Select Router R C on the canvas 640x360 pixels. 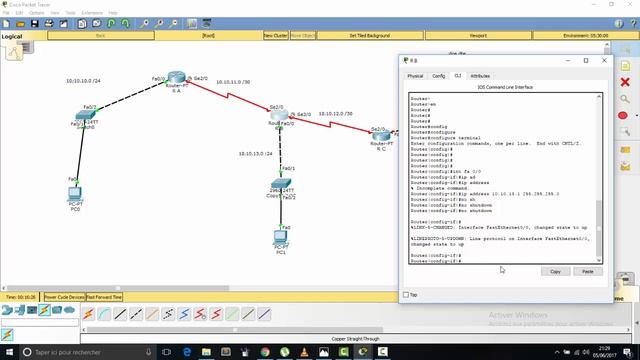381,136
